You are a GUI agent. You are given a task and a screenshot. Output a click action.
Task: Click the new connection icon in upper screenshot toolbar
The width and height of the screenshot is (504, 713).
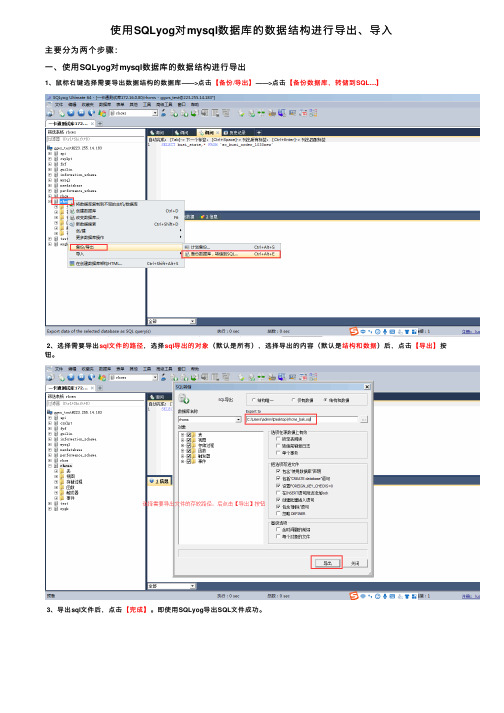click(50, 113)
